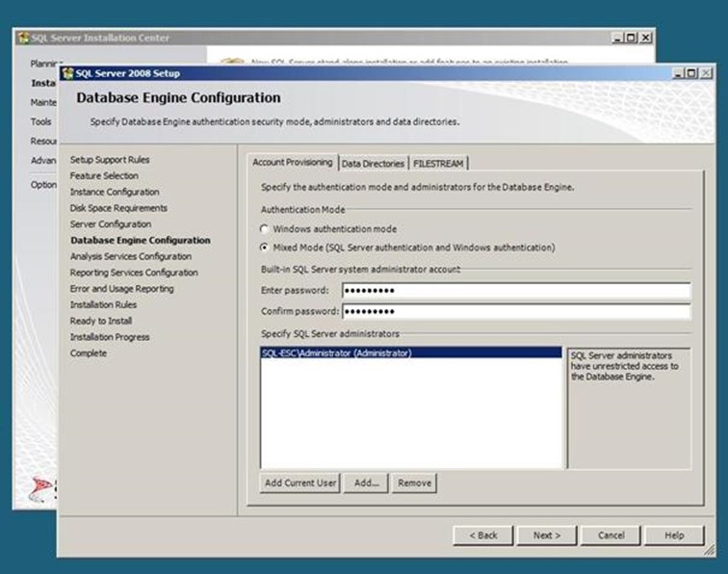Close the SQL Server 2008 Setup window

coord(706,73)
